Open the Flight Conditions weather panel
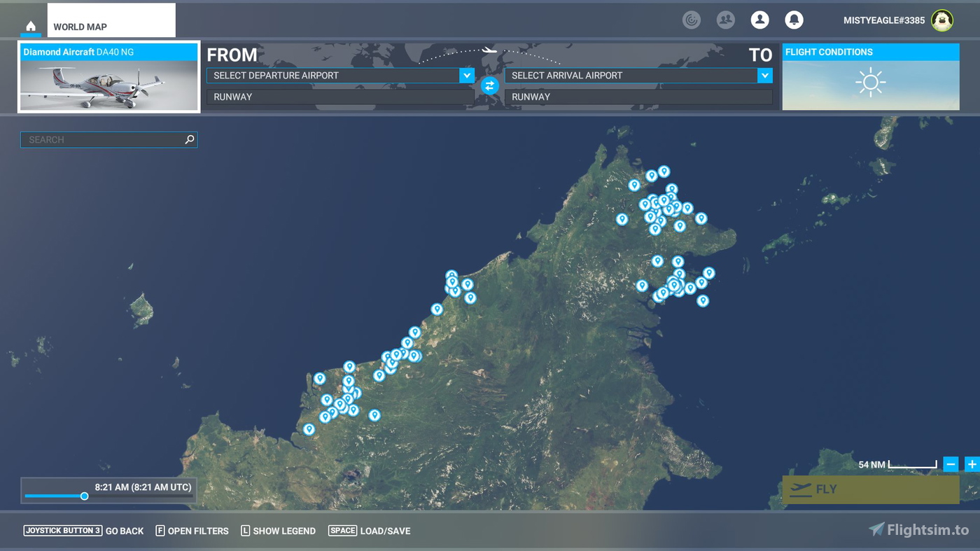This screenshot has height=551, width=980. click(x=870, y=82)
